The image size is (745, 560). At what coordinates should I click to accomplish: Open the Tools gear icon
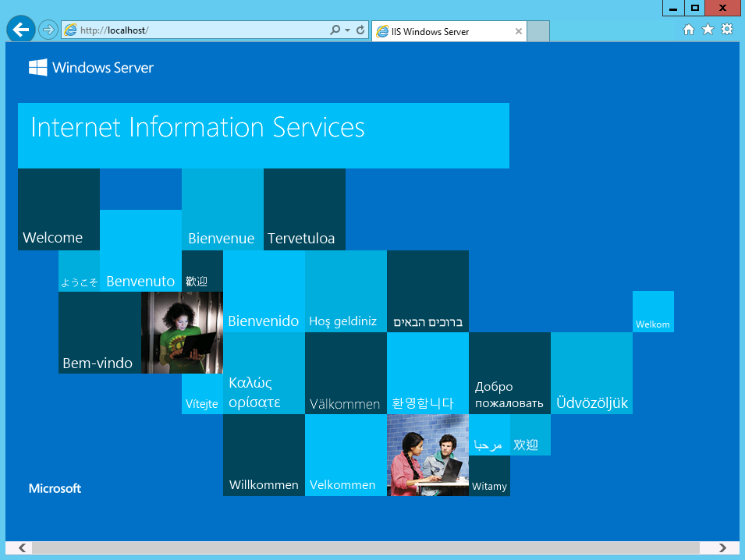click(727, 30)
